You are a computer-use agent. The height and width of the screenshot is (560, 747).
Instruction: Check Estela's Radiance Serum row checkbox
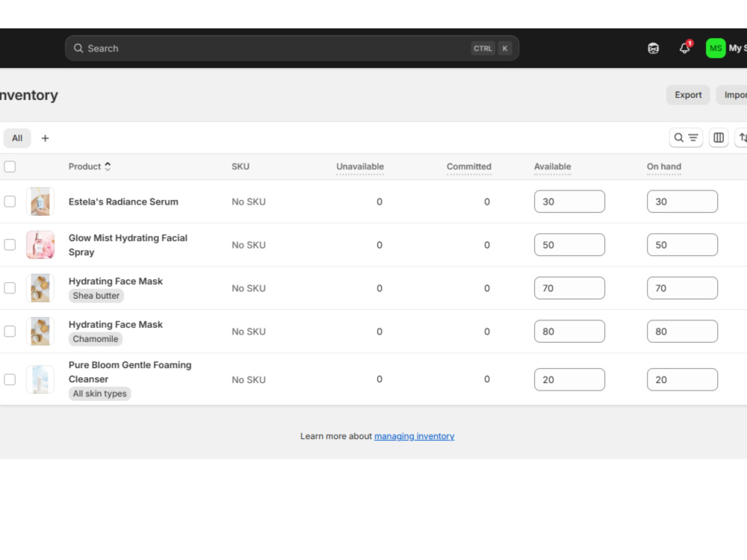pyautogui.click(x=10, y=202)
